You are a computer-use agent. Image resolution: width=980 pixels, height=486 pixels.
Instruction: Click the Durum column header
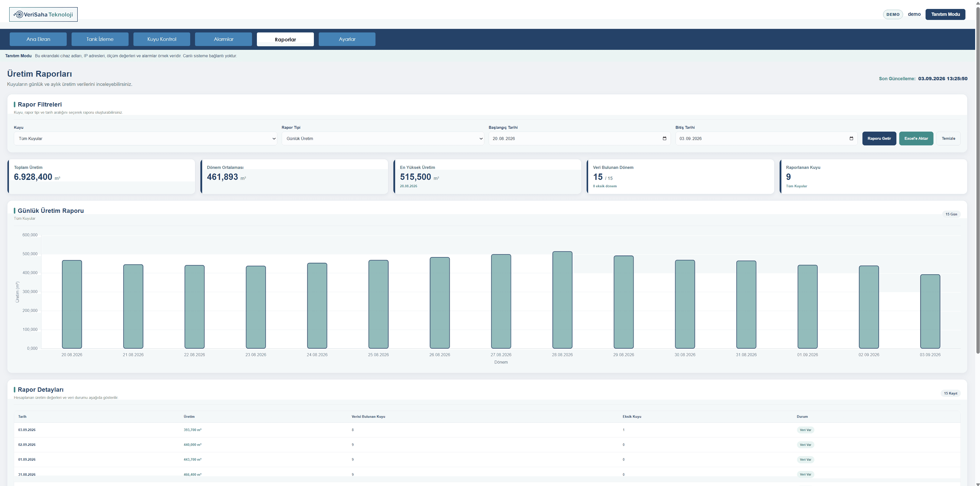[802, 417]
